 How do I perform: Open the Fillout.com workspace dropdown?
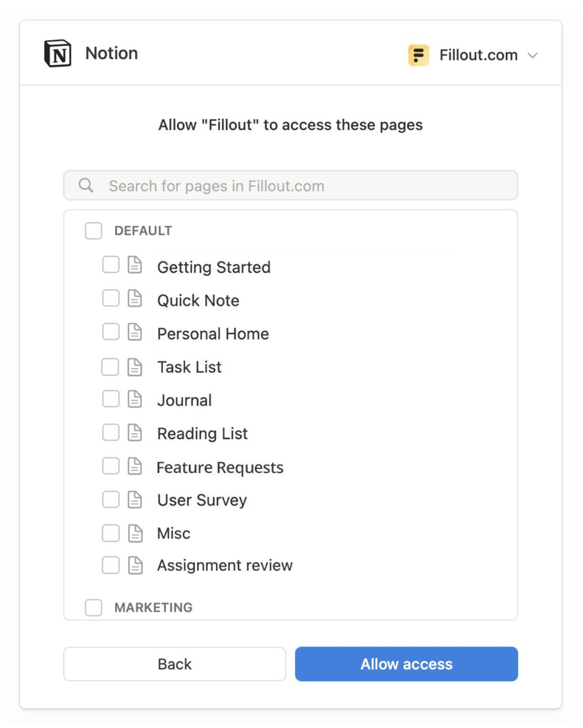533,55
